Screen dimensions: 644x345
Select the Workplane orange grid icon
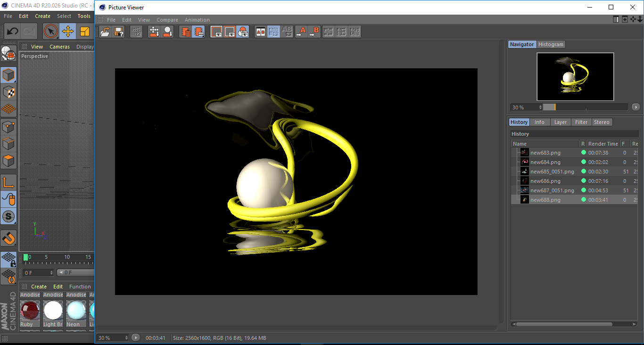tap(8, 109)
